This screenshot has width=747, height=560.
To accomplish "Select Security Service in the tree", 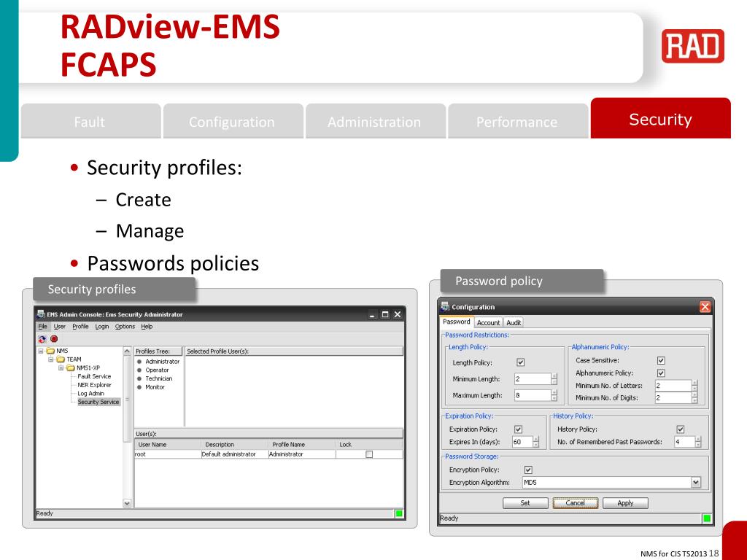I will (98, 402).
